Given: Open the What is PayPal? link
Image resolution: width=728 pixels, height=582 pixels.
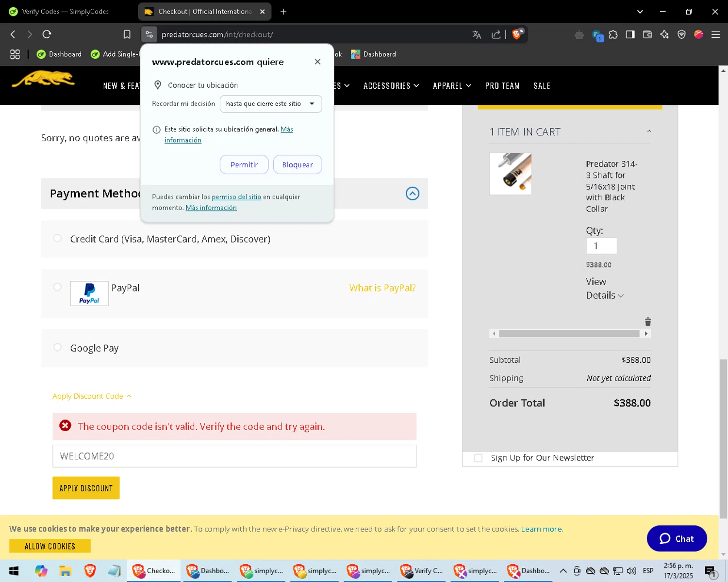Looking at the screenshot, I should [x=382, y=288].
